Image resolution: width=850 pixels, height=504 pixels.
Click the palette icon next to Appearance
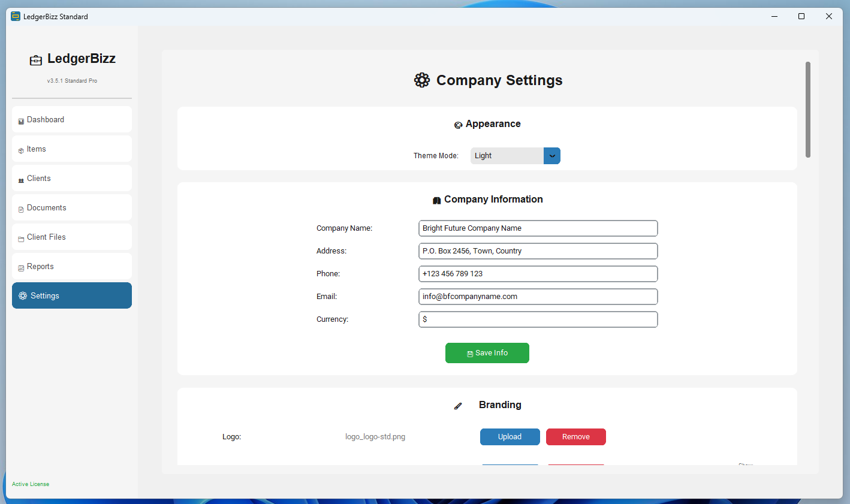(x=458, y=125)
